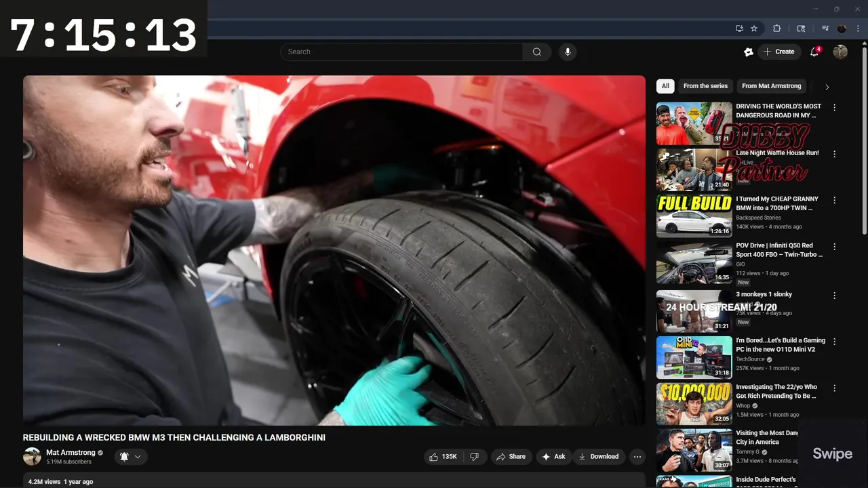Click the Create button
The image size is (868, 488).
click(779, 52)
